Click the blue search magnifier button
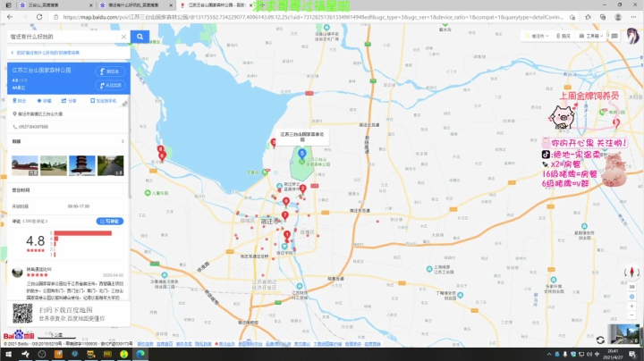Screen dimensions: 644x361 tap(140, 37)
